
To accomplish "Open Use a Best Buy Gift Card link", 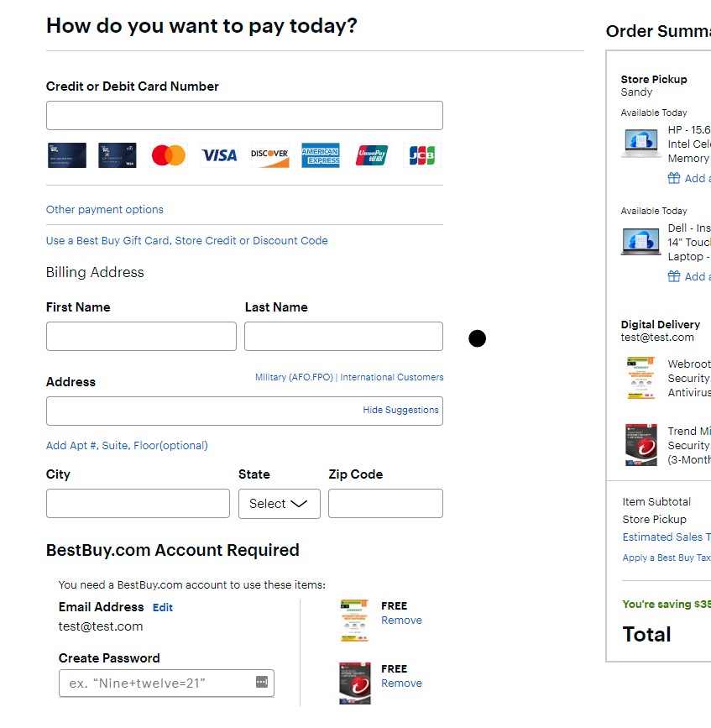I will click(x=186, y=241).
